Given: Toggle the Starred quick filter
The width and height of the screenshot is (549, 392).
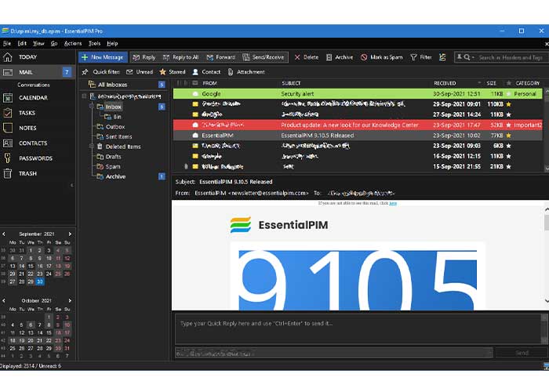Looking at the screenshot, I should pyautogui.click(x=173, y=72).
